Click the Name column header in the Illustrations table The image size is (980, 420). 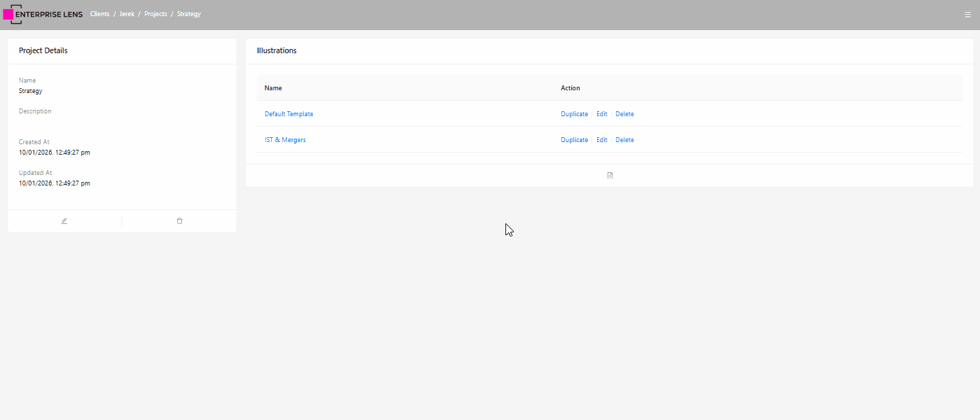273,88
